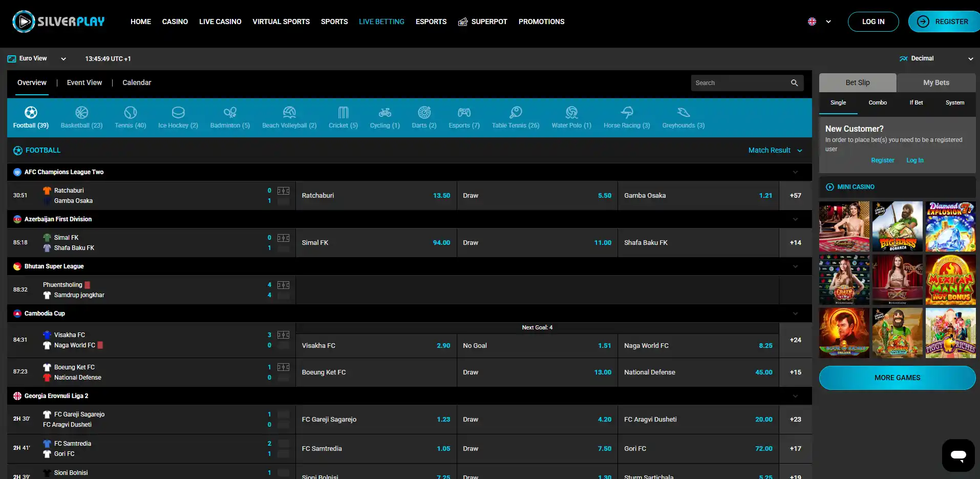Open Virtual Sports menu item
Viewport: 980px width, 479px height.
[x=281, y=22]
